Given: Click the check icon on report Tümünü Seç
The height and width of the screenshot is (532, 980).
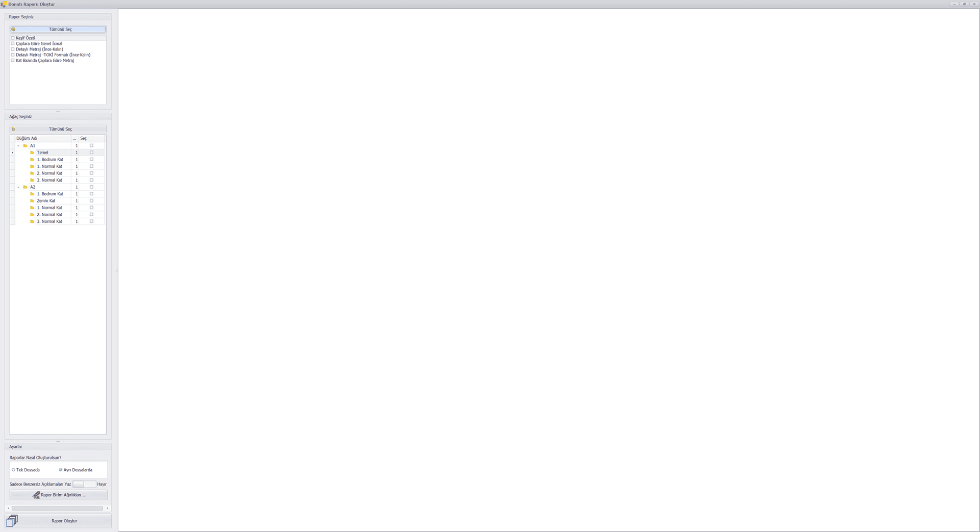Looking at the screenshot, I should tap(13, 30).
